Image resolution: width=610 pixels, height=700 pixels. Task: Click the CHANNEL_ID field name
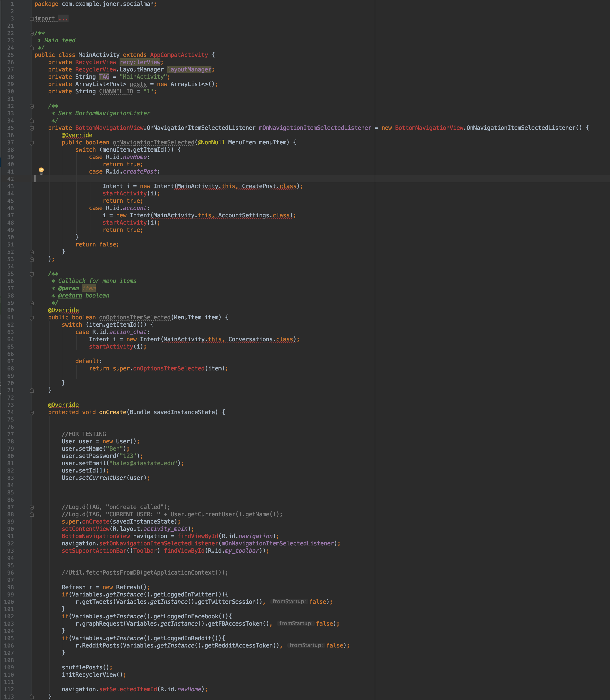(x=116, y=92)
